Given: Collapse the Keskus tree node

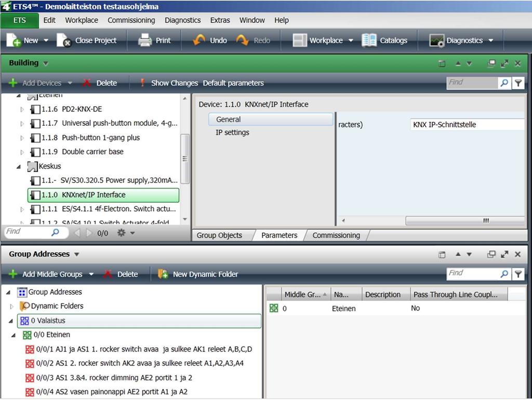Looking at the screenshot, I should [19, 167].
